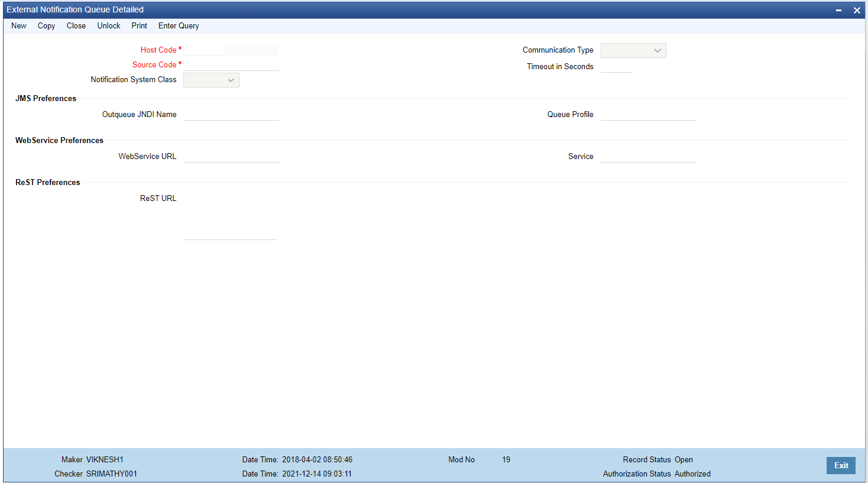Click Maker name VIKNESH1
Image resolution: width=868 pixels, height=483 pixels.
105,460
